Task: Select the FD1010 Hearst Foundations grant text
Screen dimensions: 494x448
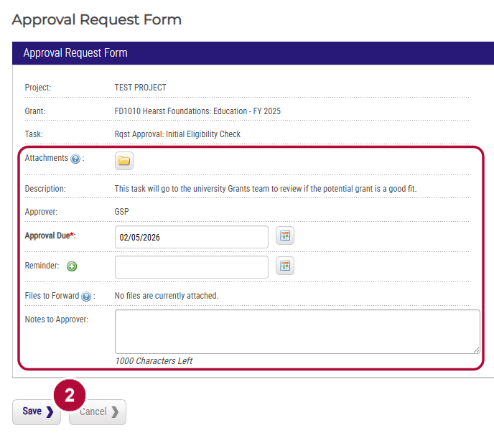Action: point(197,111)
